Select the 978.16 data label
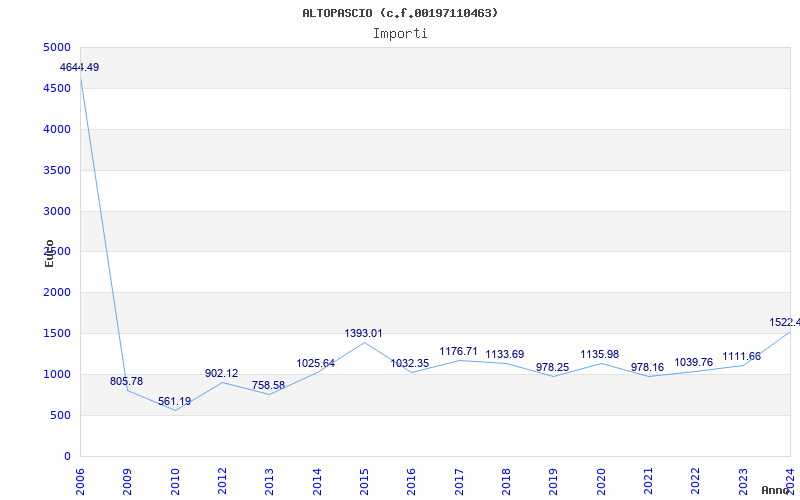800x500 pixels. 647,367
